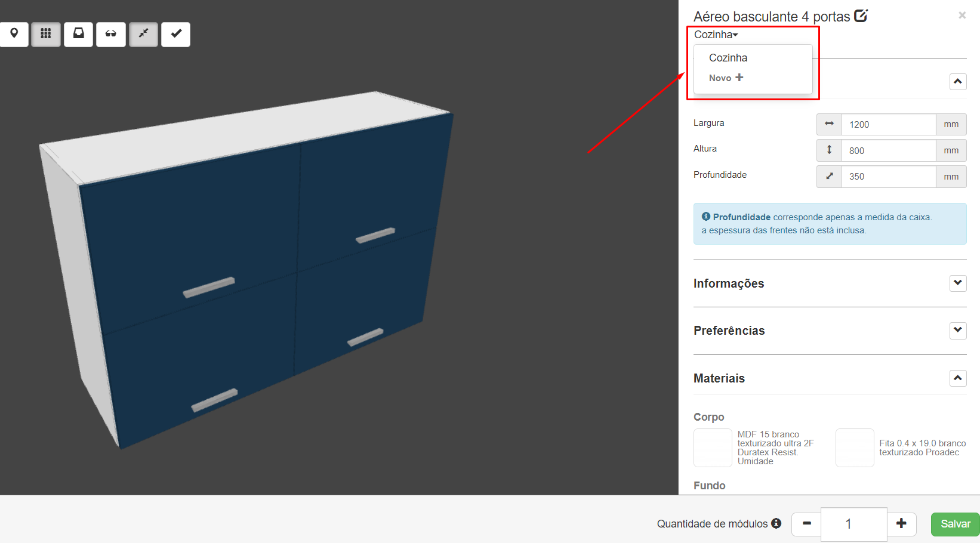Click the 'mm' unit next to Largura

[951, 124]
